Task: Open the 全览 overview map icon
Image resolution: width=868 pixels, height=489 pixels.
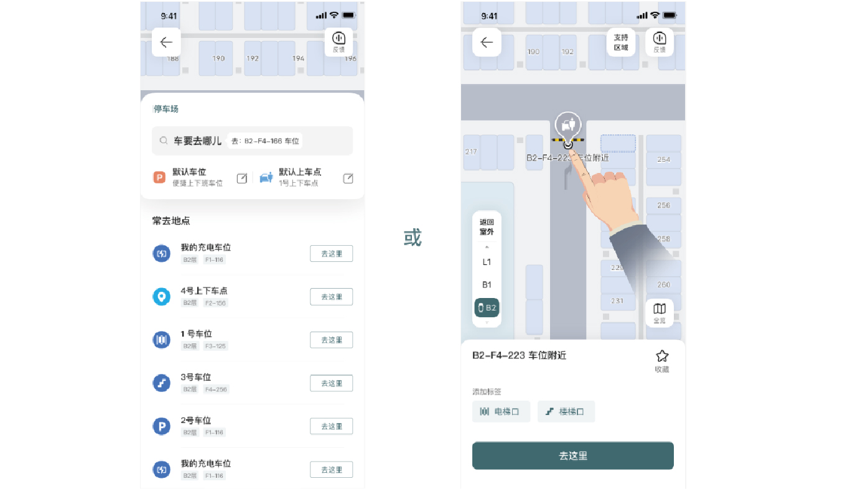Action: pos(659,313)
